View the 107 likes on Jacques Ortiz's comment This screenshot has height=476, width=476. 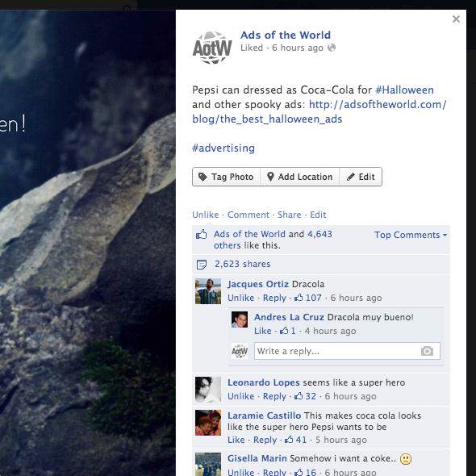tap(308, 298)
